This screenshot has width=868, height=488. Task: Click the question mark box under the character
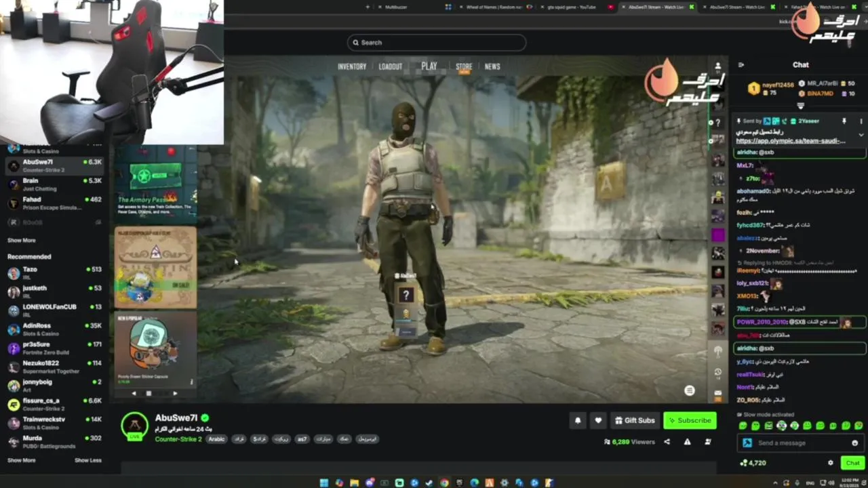[x=406, y=295]
